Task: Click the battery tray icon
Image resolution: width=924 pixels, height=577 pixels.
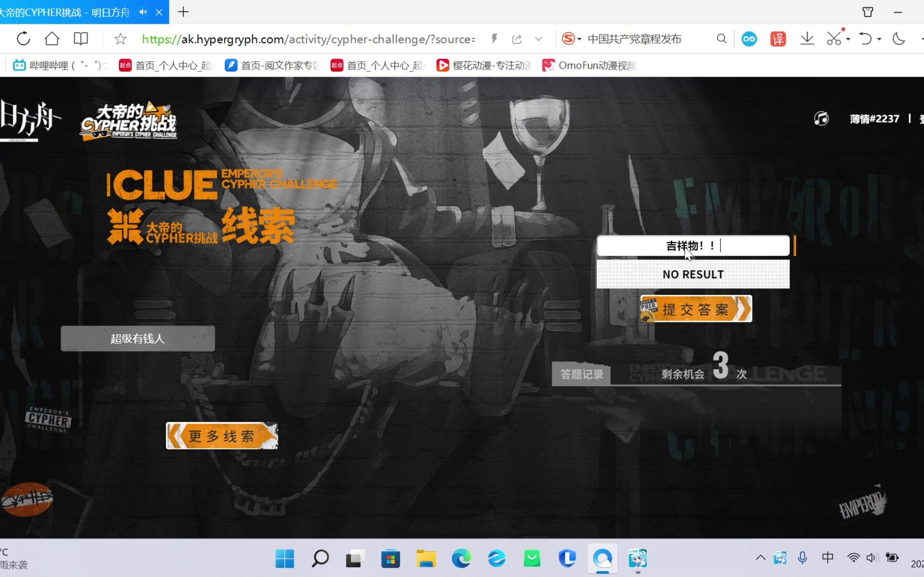Action: tap(892, 558)
